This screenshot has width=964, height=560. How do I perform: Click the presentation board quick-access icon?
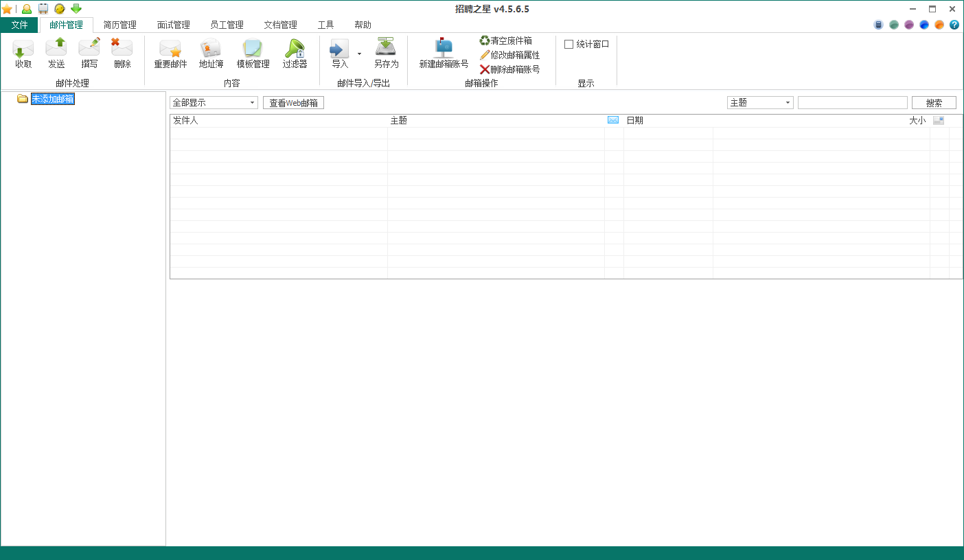click(x=43, y=9)
